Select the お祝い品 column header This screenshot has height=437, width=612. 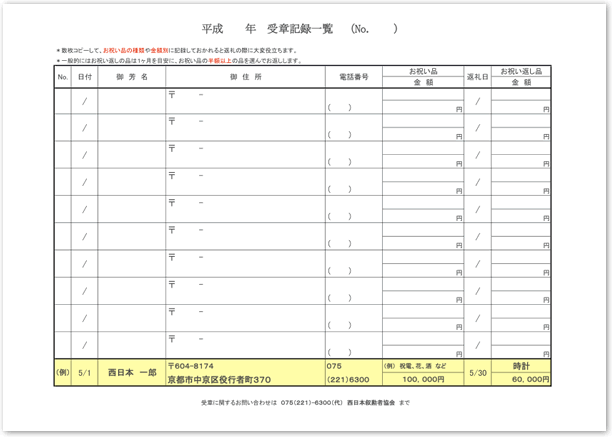click(423, 71)
